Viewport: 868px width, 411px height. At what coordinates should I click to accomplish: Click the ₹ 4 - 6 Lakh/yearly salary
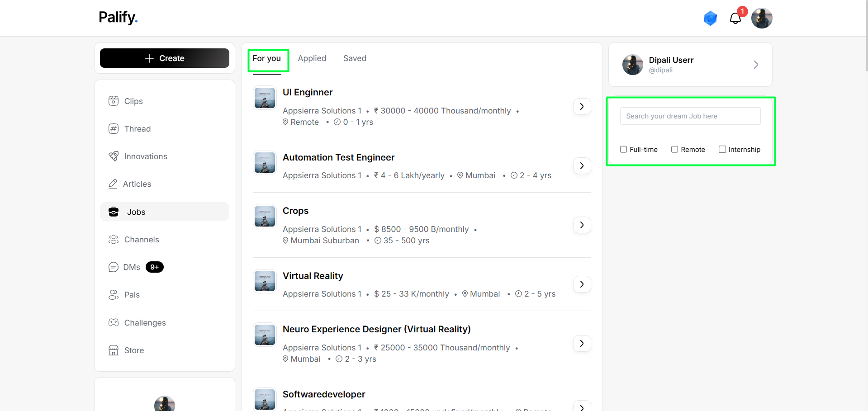coord(409,175)
